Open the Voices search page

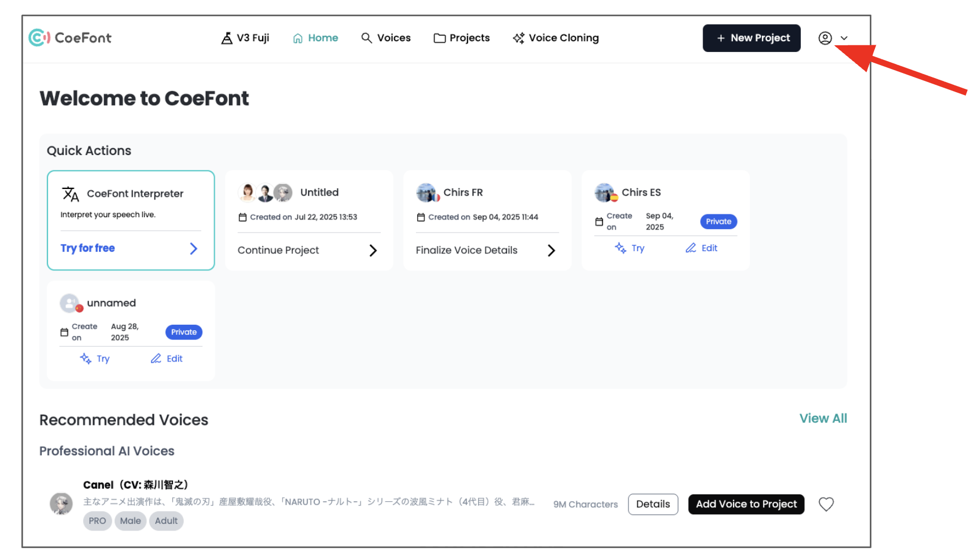point(386,38)
